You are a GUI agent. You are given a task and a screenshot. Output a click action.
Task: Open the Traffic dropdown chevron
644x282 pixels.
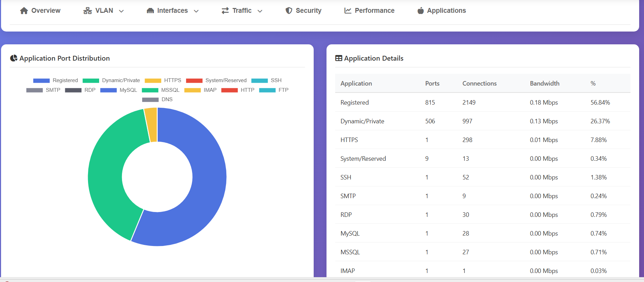coord(260,11)
